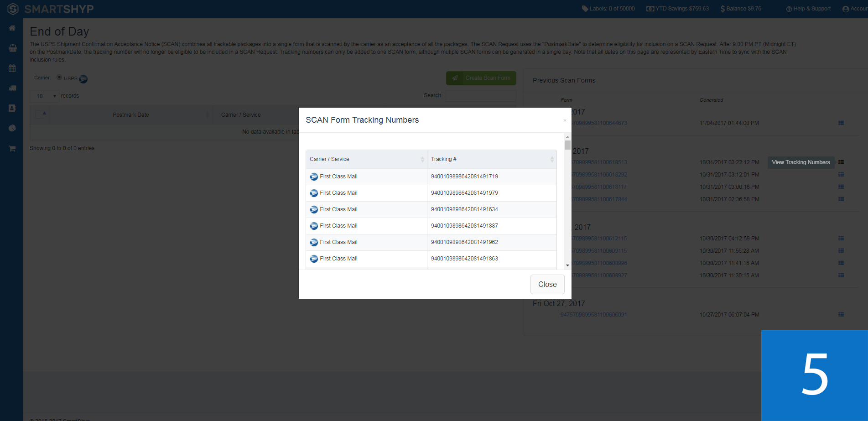View tracking numbers for 10/31/2017 03:22:12 PM form

coord(841,162)
